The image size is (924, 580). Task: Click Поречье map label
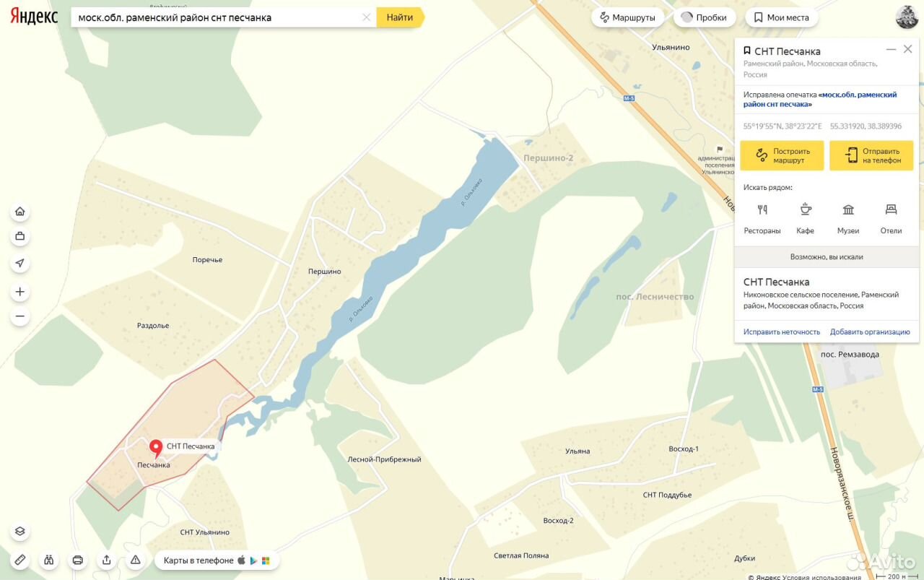(x=207, y=260)
